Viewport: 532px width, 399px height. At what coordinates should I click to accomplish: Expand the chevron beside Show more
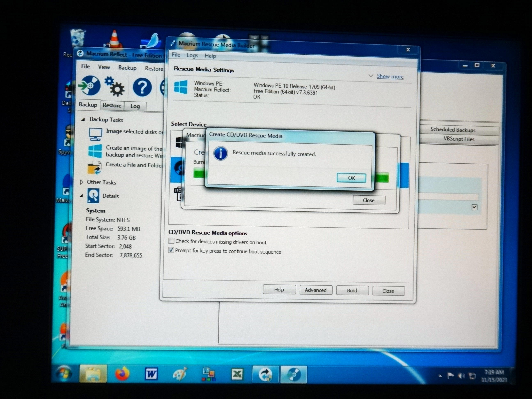click(x=371, y=76)
